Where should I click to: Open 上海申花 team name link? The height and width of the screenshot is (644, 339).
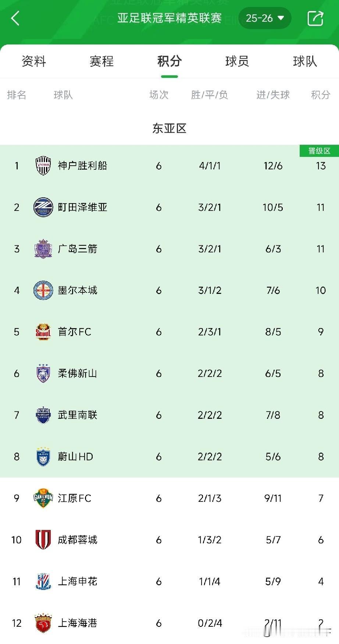78,581
